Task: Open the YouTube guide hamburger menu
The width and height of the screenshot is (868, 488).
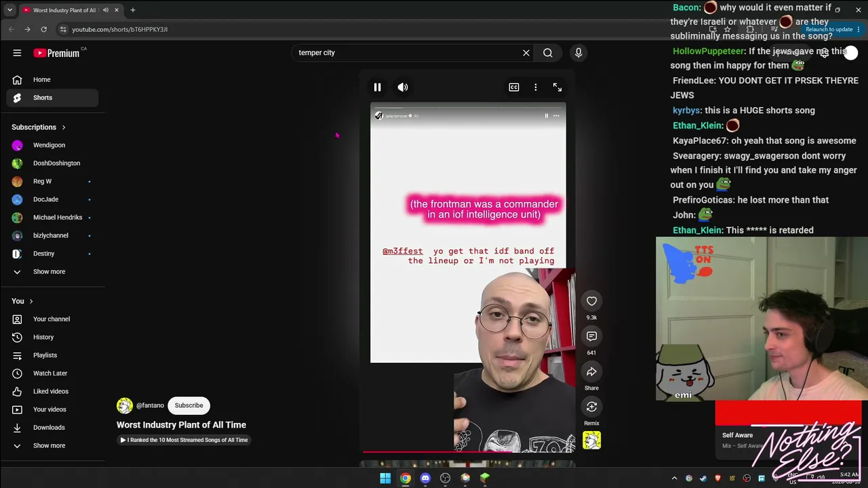Action: tap(17, 53)
